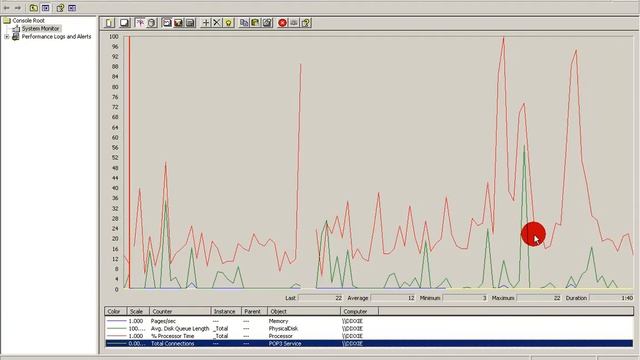Switch to View Graph display
This screenshot has height=360, width=640.
click(167, 23)
